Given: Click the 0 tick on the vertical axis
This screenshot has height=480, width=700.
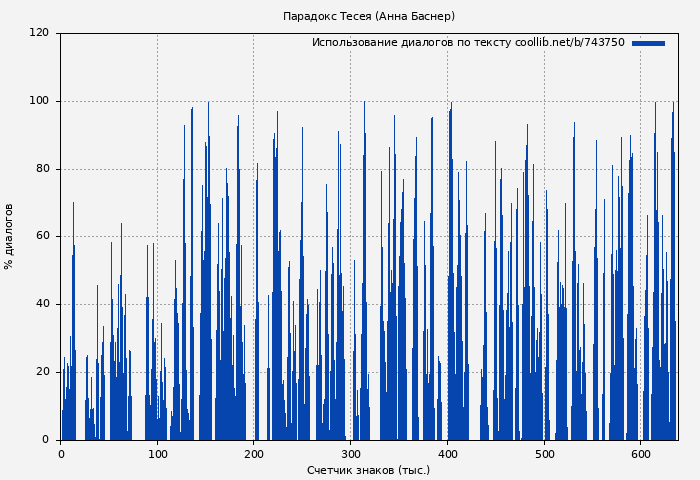Looking at the screenshot, I should coord(45,440).
